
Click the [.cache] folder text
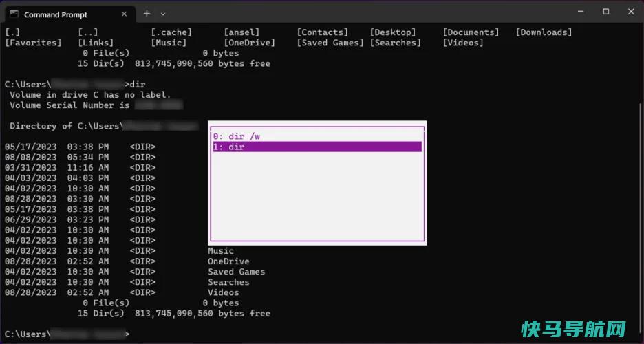(x=171, y=32)
